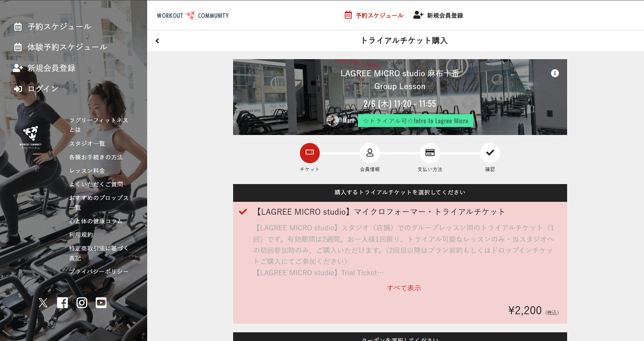Open the レッスン料金 link
The height and width of the screenshot is (341, 644).
(87, 171)
